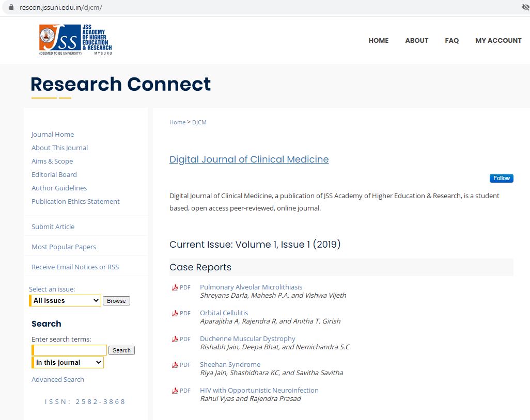Screen dimensions: 530x420
Task: Open the Journal Home sidebar link
Action: (53, 134)
